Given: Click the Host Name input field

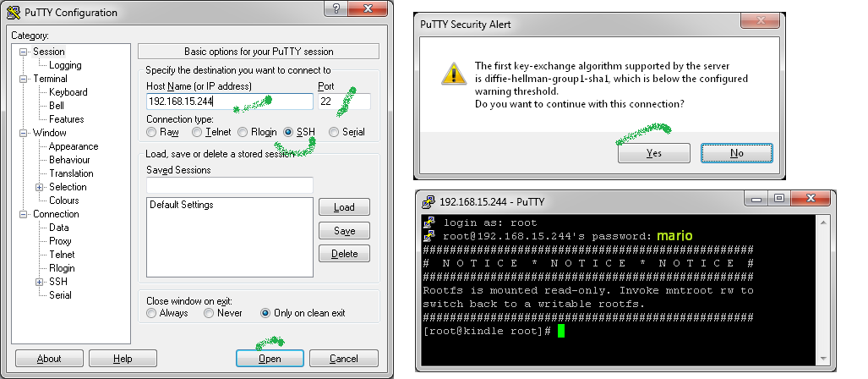Looking at the screenshot, I should click(x=230, y=102).
